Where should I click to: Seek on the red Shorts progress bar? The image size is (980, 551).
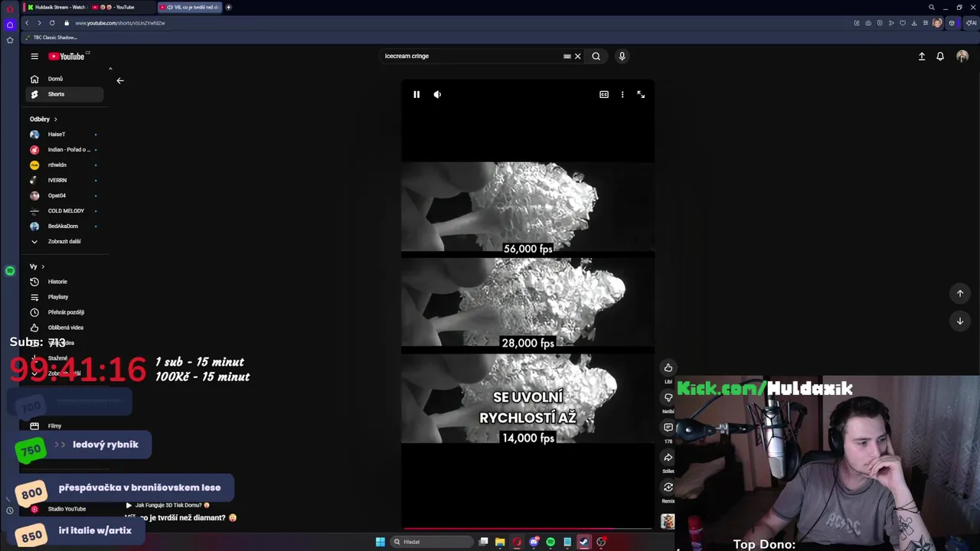point(528,528)
